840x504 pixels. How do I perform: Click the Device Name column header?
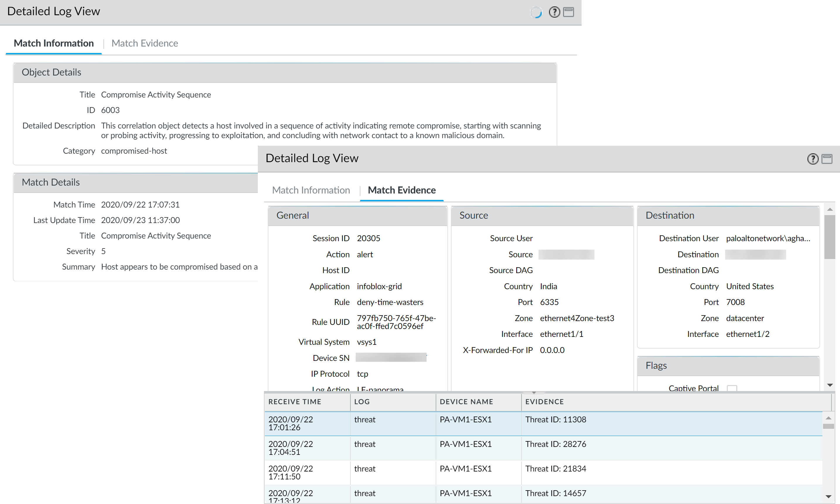466,402
